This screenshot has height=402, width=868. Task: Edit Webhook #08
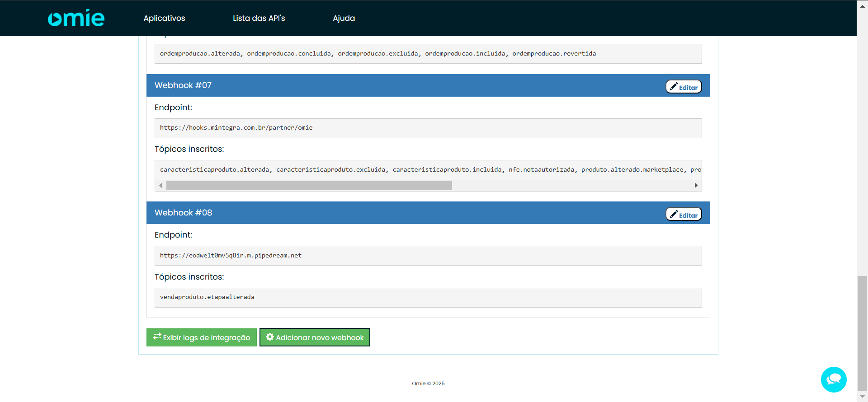tap(684, 214)
